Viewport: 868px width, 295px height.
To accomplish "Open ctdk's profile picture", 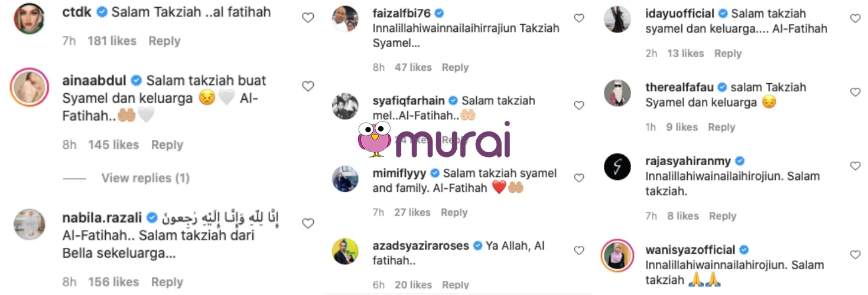I will coord(29,18).
